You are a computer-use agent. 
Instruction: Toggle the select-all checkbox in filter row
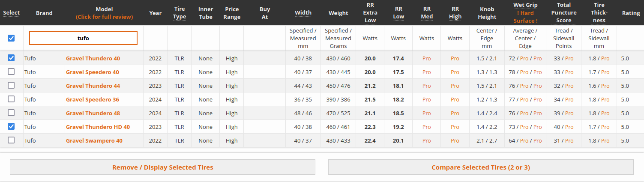pos(11,38)
